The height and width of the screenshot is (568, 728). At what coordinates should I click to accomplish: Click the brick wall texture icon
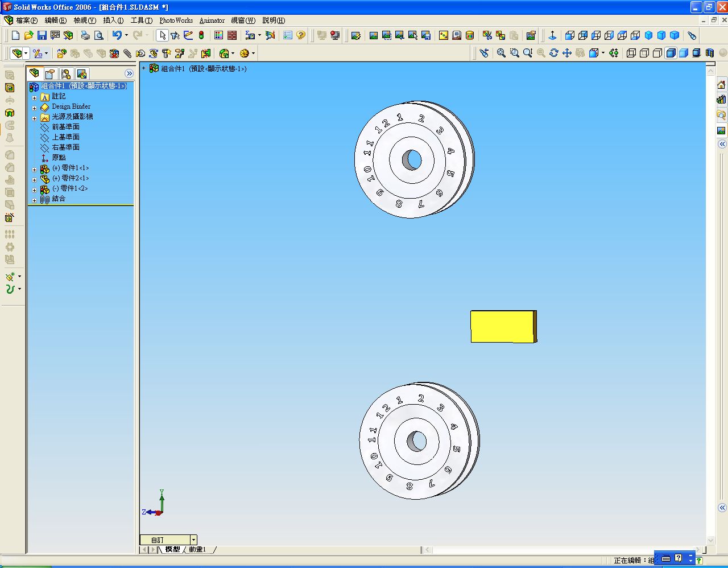[231, 35]
